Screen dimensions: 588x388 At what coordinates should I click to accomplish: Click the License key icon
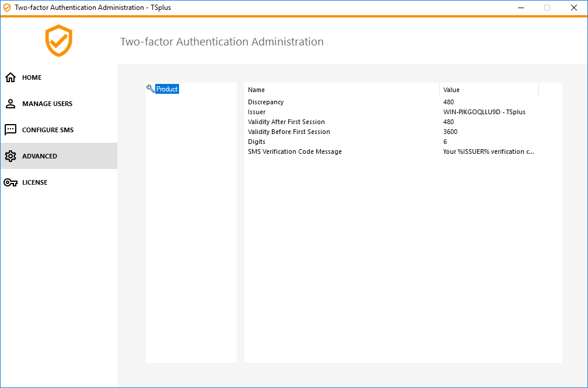coord(10,182)
